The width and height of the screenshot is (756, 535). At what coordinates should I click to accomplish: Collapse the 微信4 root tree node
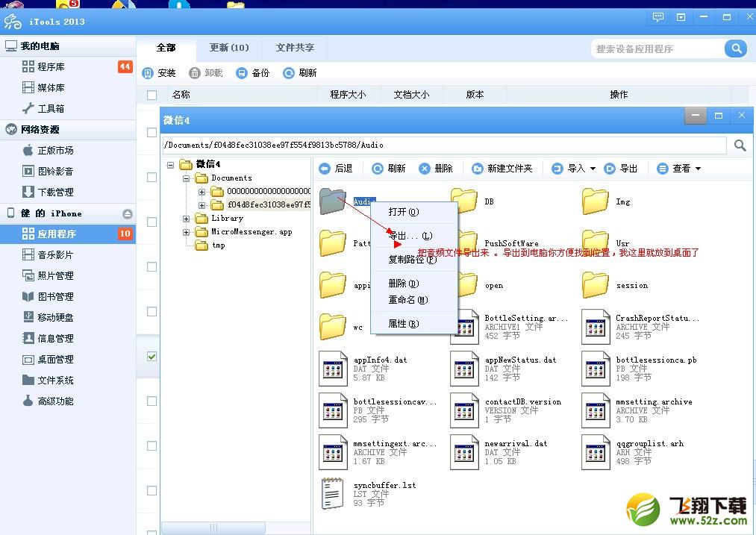click(x=171, y=165)
